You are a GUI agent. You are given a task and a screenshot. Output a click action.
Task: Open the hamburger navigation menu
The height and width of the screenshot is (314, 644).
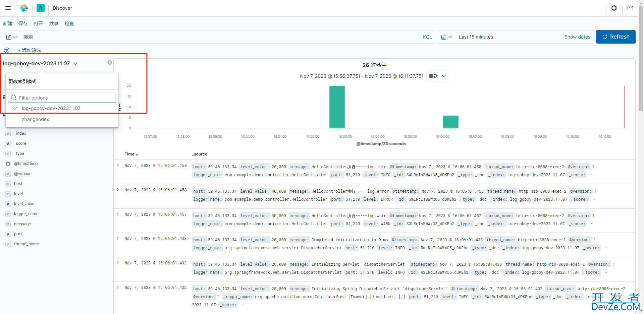click(x=8, y=8)
